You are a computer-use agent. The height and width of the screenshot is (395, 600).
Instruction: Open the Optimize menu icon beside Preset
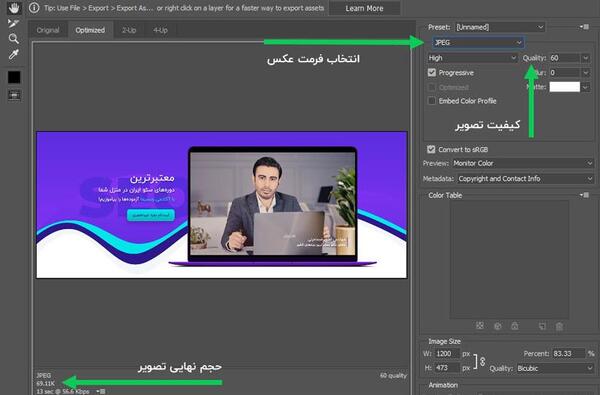[x=584, y=27]
